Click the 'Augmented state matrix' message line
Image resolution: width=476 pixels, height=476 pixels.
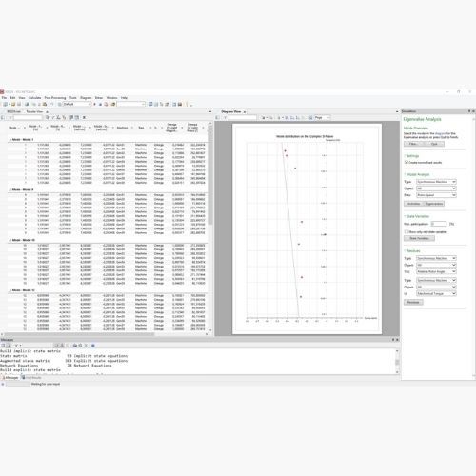(x=64, y=361)
